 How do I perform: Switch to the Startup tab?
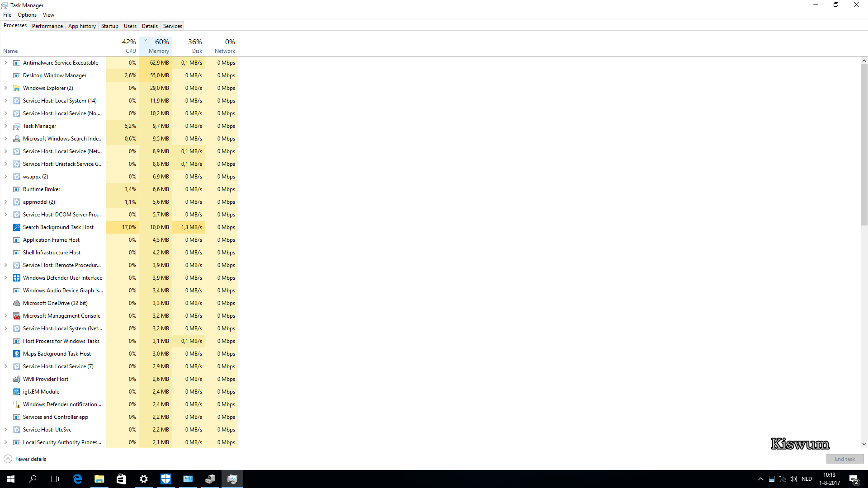(x=110, y=26)
